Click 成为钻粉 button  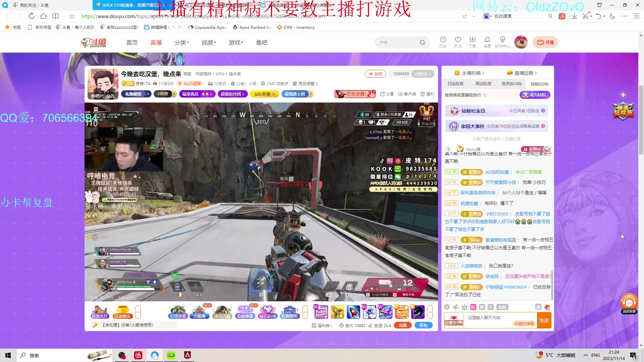coord(535,95)
